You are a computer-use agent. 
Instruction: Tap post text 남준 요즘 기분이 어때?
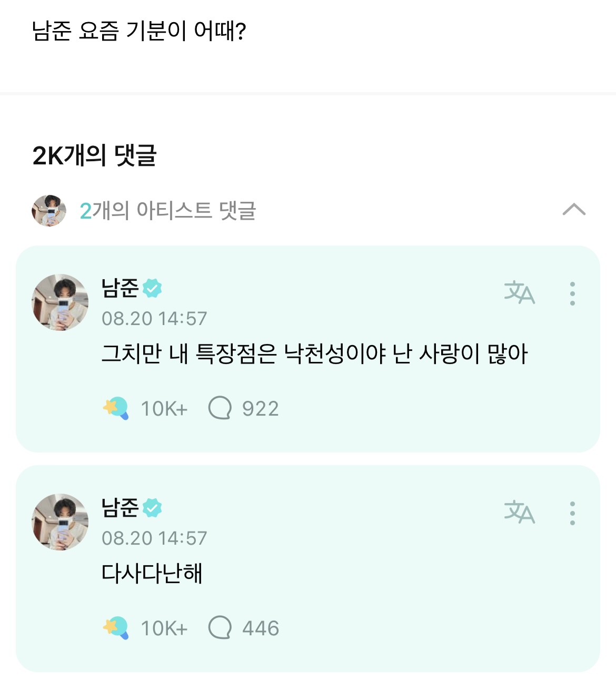[139, 31]
